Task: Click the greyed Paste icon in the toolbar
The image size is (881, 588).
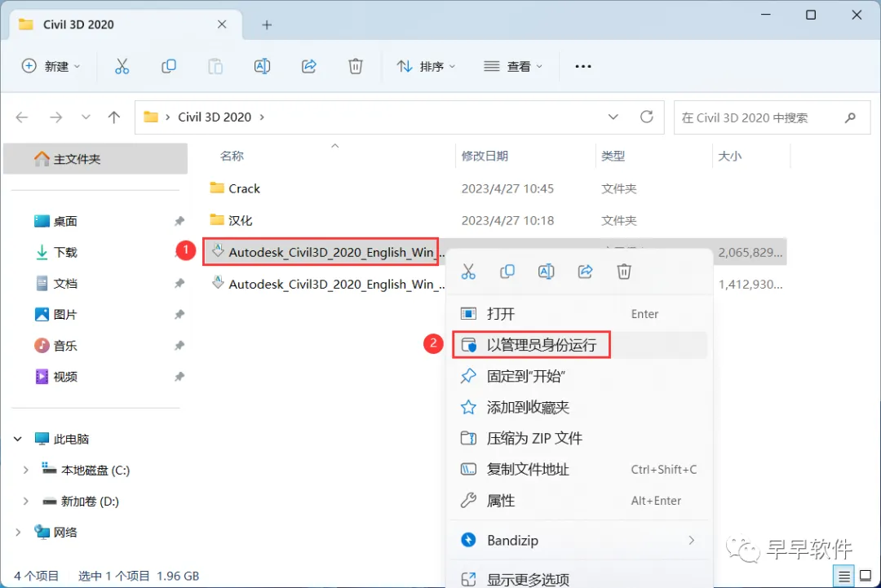Action: (x=215, y=66)
